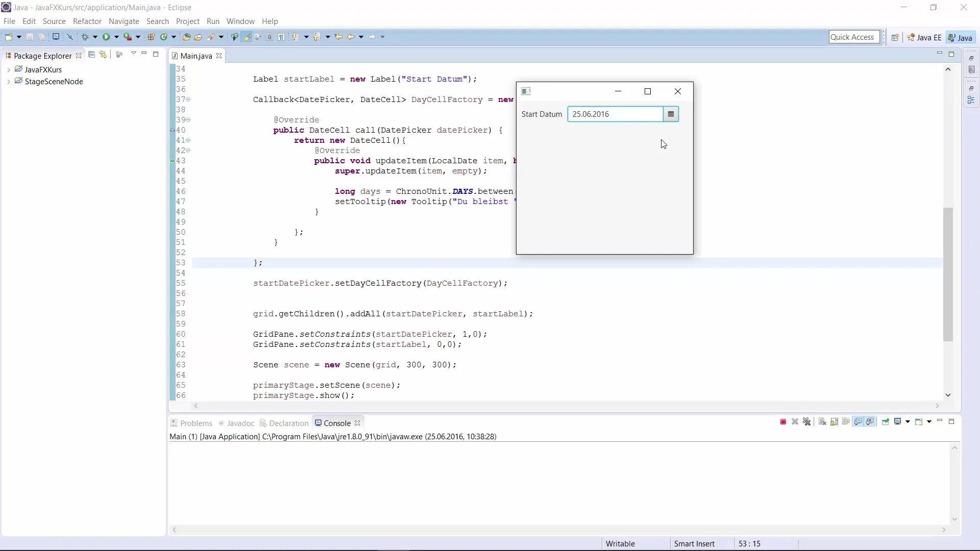This screenshot has width=980, height=551.
Task: Switch to the Javadoc tab
Action: click(x=236, y=423)
